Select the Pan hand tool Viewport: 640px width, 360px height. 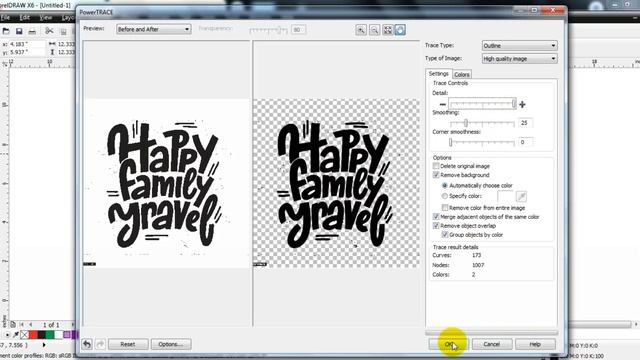(x=400, y=30)
